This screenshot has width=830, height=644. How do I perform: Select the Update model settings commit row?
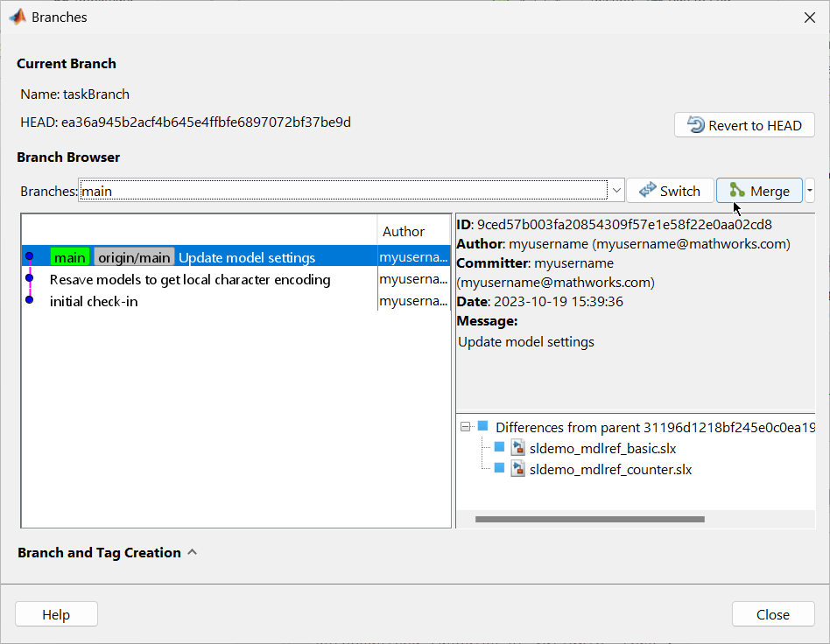246,257
